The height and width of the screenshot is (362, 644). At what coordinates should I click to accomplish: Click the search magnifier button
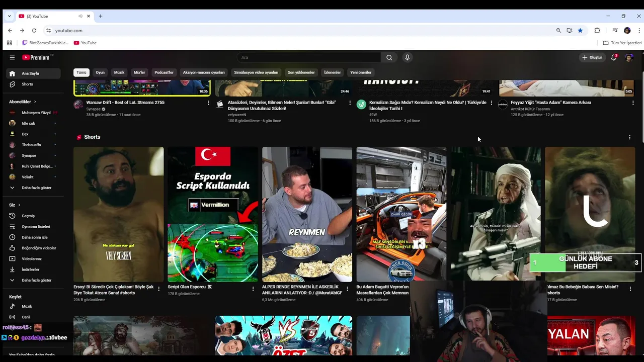(x=389, y=57)
